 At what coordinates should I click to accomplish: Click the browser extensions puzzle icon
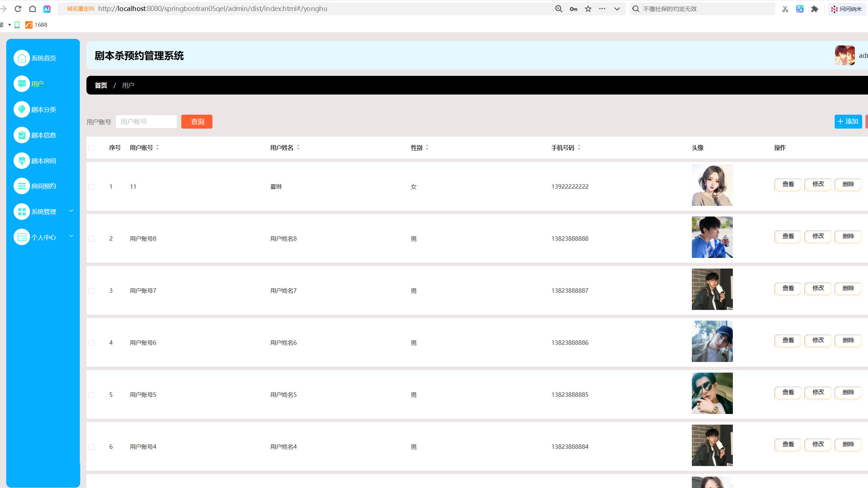[x=814, y=9]
